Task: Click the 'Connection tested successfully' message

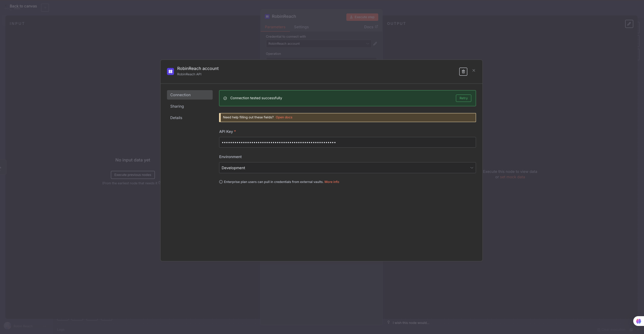Action: tap(256, 98)
